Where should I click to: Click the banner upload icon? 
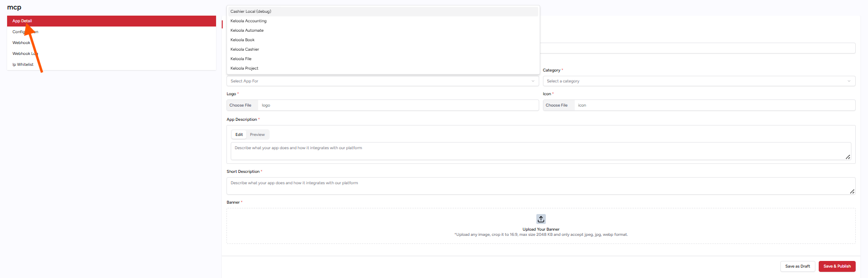(541, 219)
